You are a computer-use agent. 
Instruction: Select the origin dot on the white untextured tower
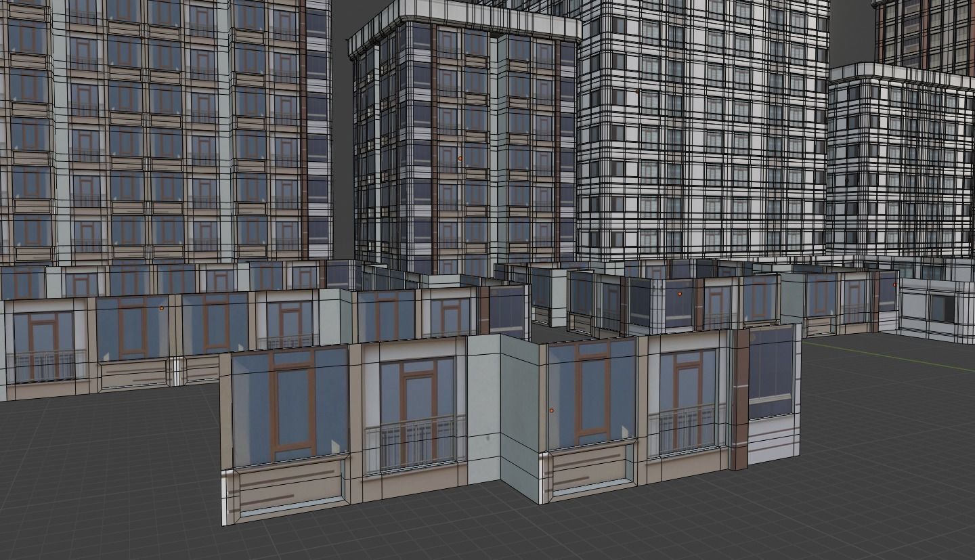pos(637,90)
